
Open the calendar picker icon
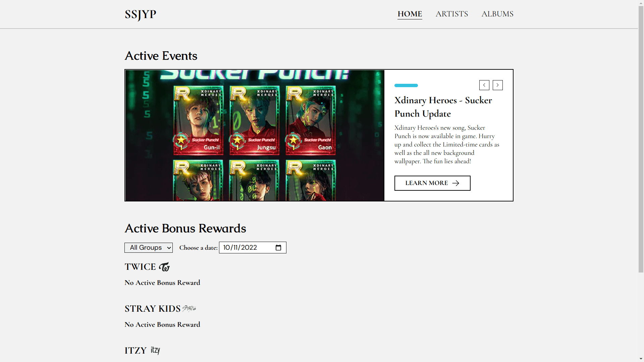pos(278,248)
